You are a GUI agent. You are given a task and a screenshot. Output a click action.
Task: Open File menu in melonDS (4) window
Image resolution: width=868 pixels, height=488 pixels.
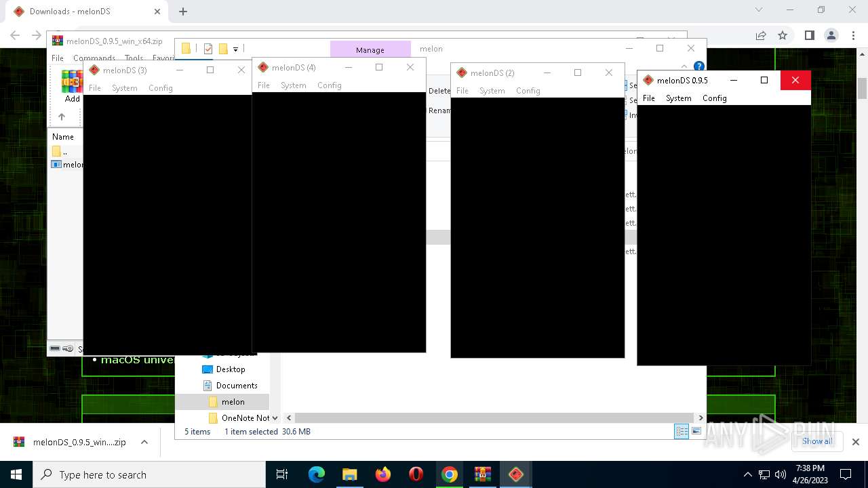[264, 85]
